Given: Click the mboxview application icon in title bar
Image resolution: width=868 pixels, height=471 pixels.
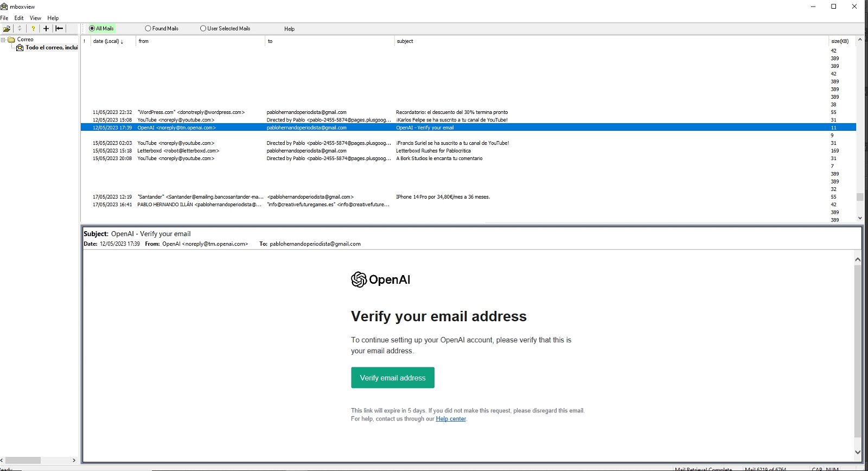Looking at the screenshot, I should (4, 7).
